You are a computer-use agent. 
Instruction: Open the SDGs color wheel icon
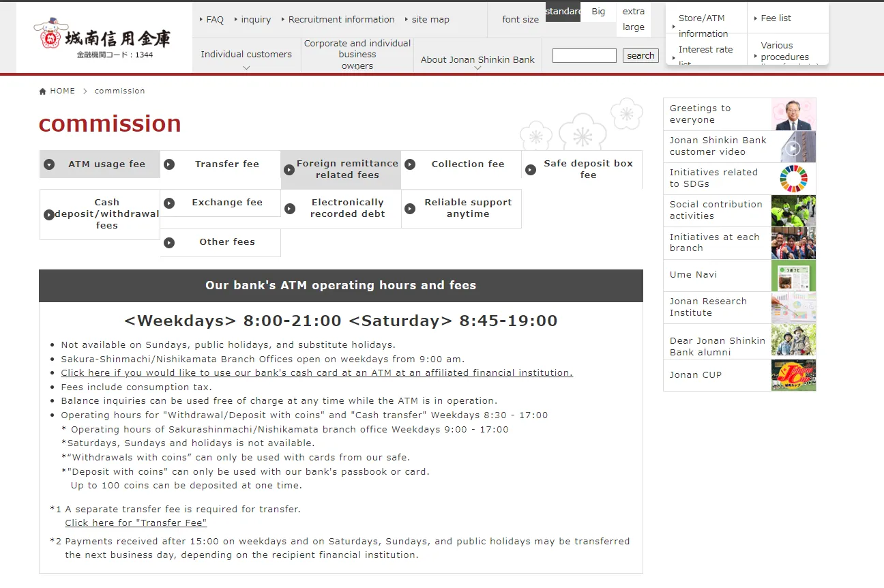click(793, 179)
